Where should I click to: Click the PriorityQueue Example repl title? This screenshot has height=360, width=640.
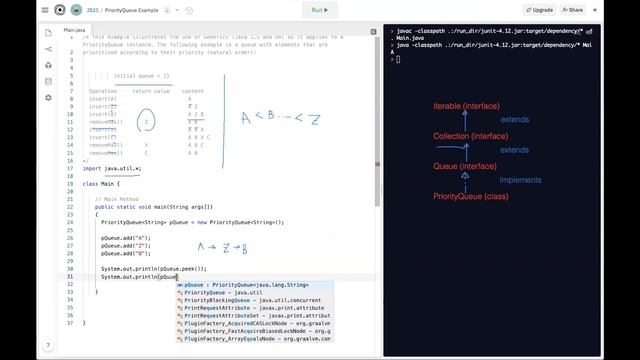point(131,10)
